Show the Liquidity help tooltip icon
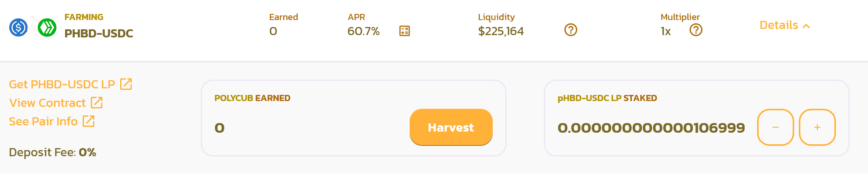 [x=570, y=30]
